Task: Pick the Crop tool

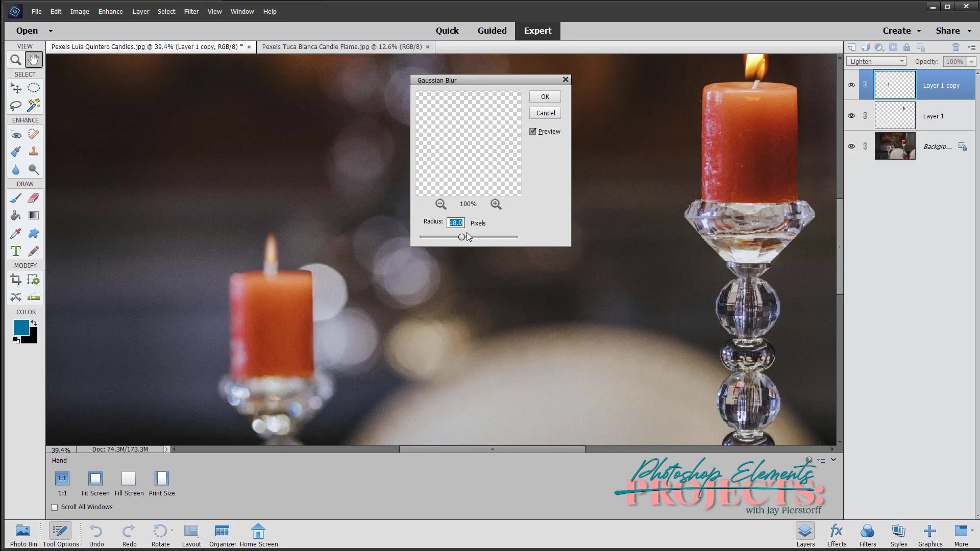Action: [x=15, y=279]
